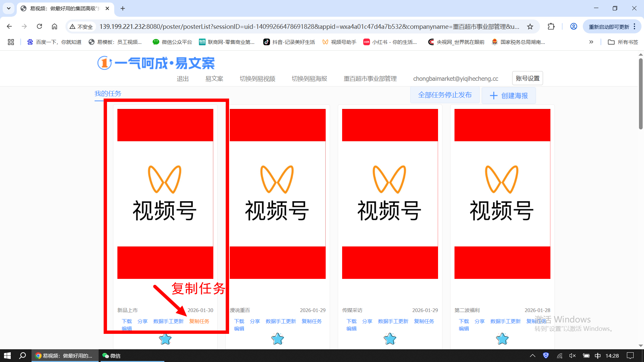Select the 我的任务 tab
Screen dimensions: 644x362
pyautogui.click(x=108, y=94)
